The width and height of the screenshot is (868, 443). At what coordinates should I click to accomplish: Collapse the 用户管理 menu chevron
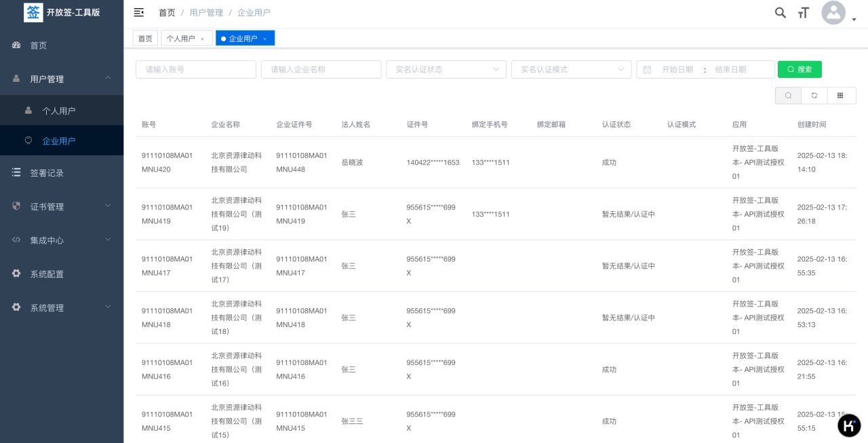pos(108,79)
